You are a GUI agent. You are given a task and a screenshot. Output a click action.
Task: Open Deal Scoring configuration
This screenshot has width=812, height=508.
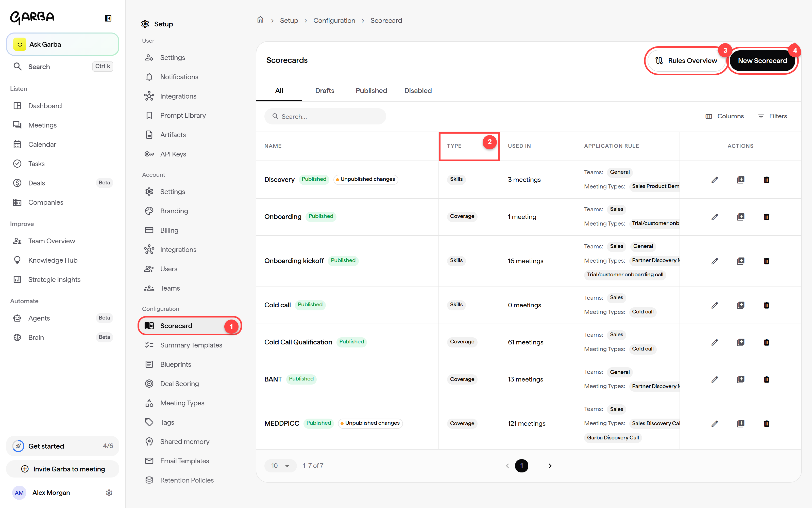(x=190, y=384)
